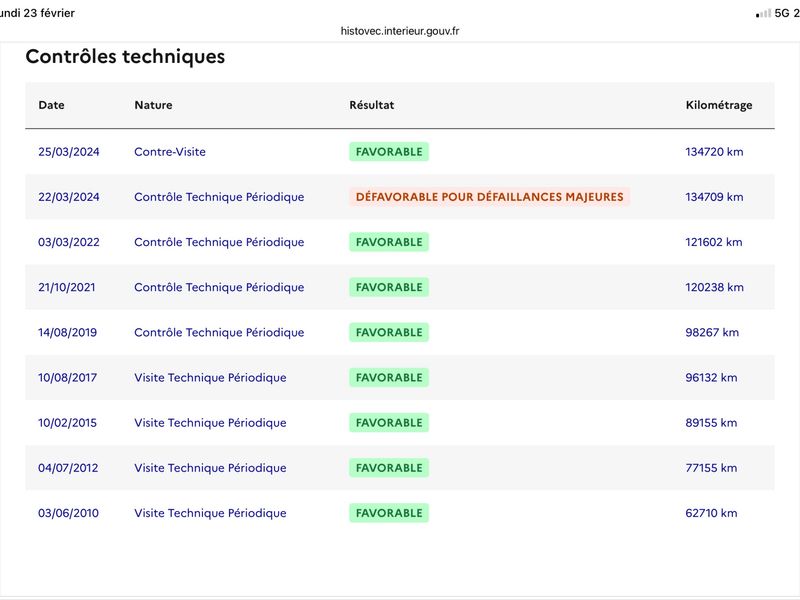Click the Contrôles techniques heading
The image size is (800, 600).
click(125, 57)
